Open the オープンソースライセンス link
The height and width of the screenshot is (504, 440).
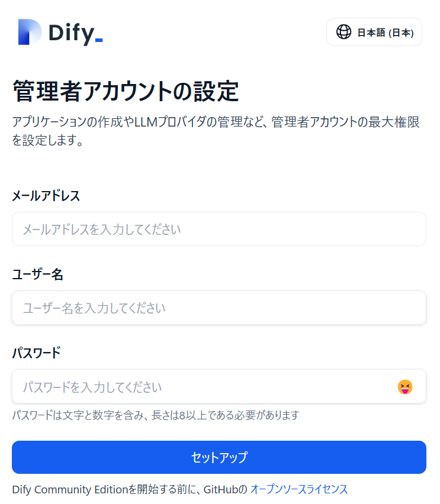coord(299,489)
